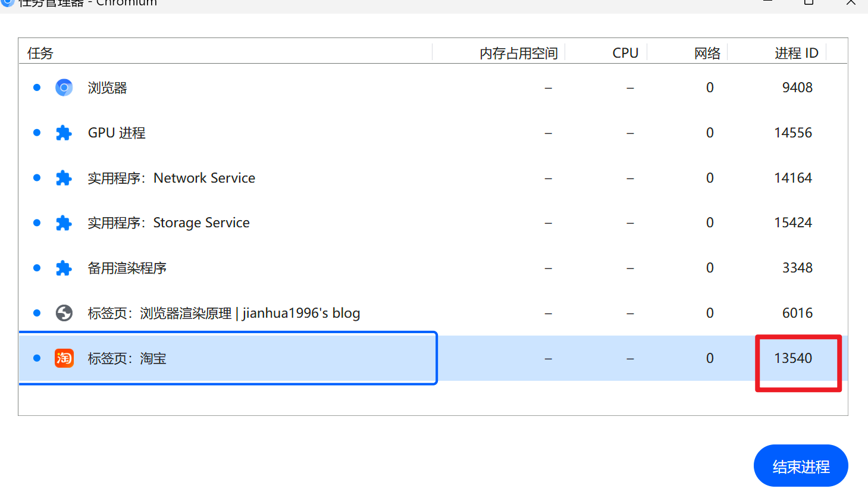Image resolution: width=868 pixels, height=498 pixels.
Task: Sort by the 进程 ID column header
Action: tap(796, 53)
